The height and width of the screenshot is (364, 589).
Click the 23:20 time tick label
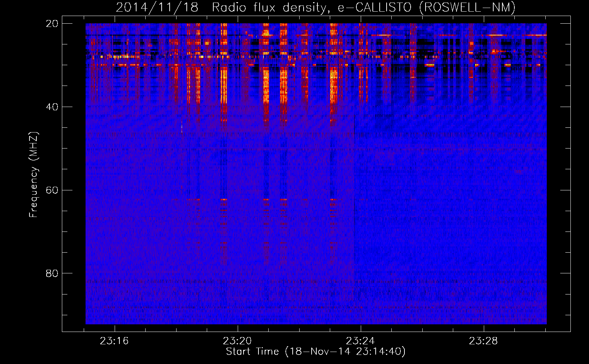(x=237, y=341)
